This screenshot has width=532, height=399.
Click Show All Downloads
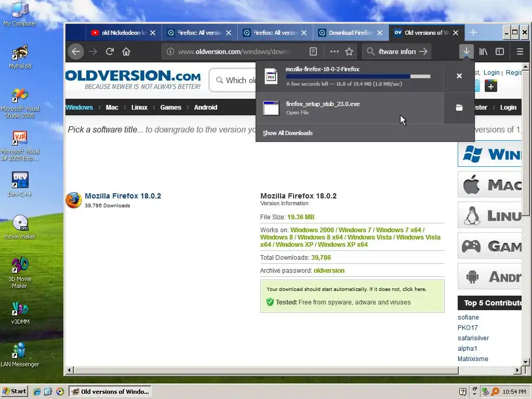288,133
